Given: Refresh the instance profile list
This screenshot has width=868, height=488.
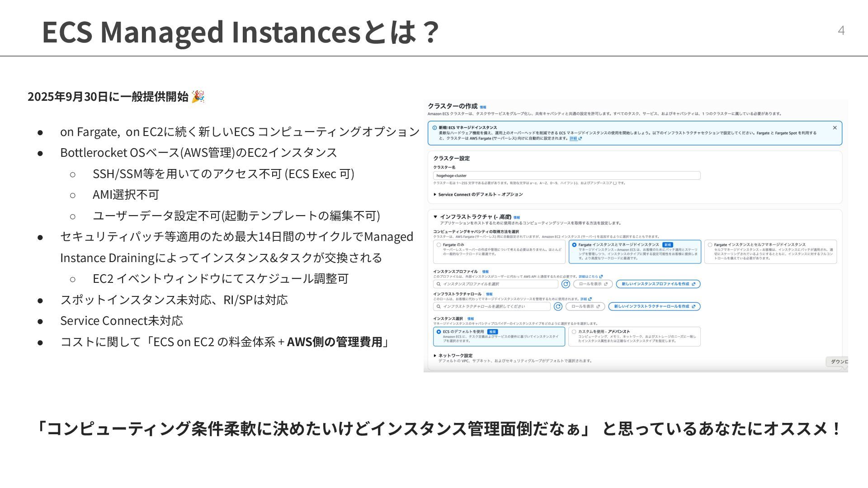Looking at the screenshot, I should [566, 284].
